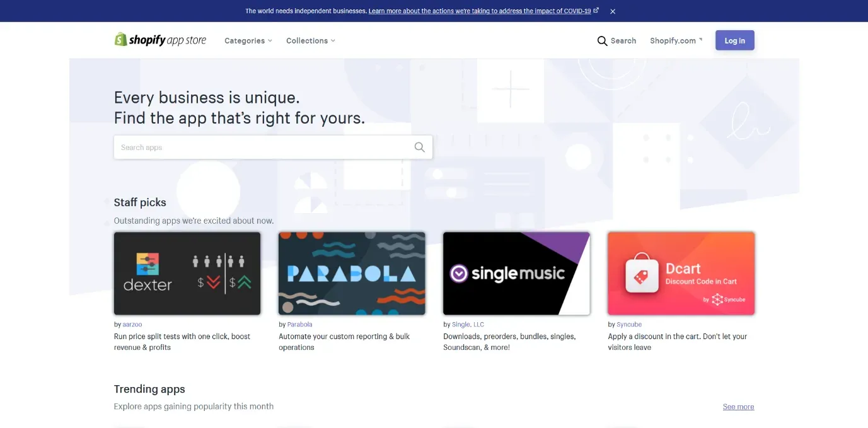The width and height of the screenshot is (868, 428).
Task: Visit the Syncube developer link
Action: coord(629,325)
